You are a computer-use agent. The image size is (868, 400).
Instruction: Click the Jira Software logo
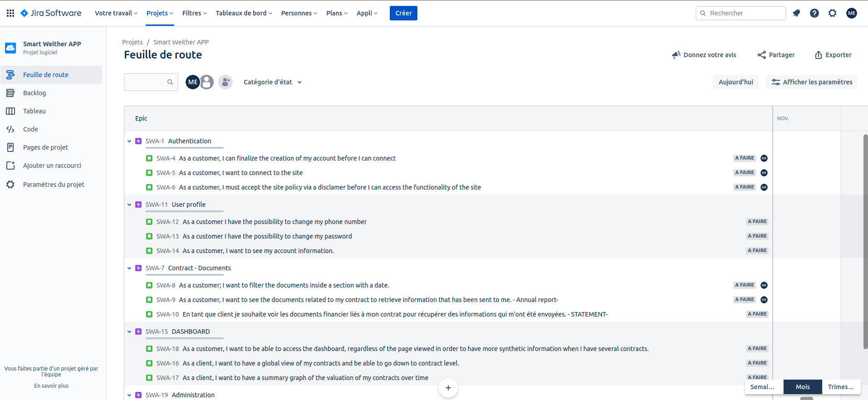click(51, 13)
